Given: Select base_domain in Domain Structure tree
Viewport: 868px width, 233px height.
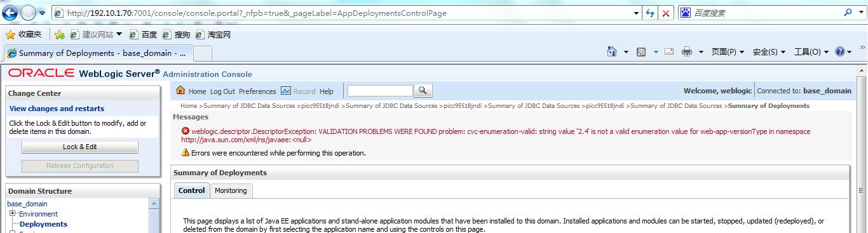Looking at the screenshot, I should point(27,204).
